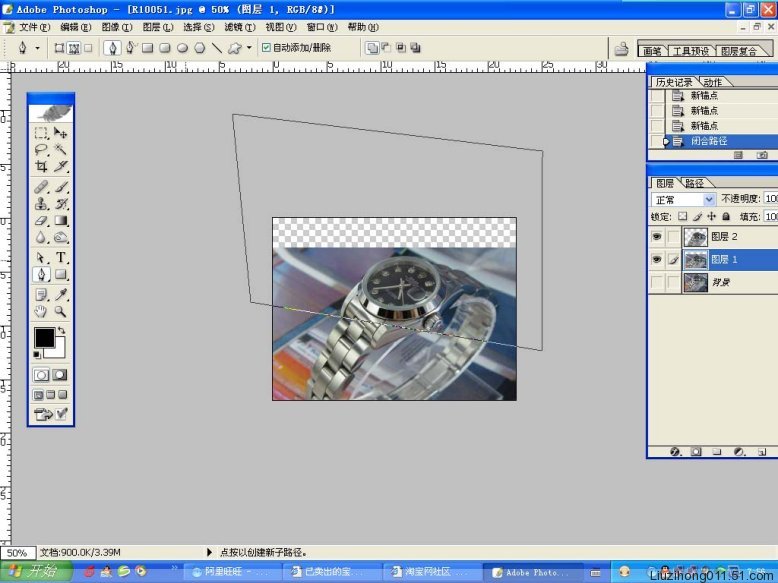Image resolution: width=778 pixels, height=583 pixels.
Task: Open 编辑 menu
Action: coord(75,27)
